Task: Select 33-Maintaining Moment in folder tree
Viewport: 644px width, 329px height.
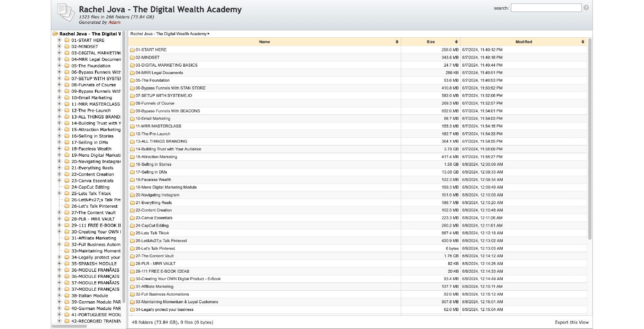Action: [x=96, y=251]
